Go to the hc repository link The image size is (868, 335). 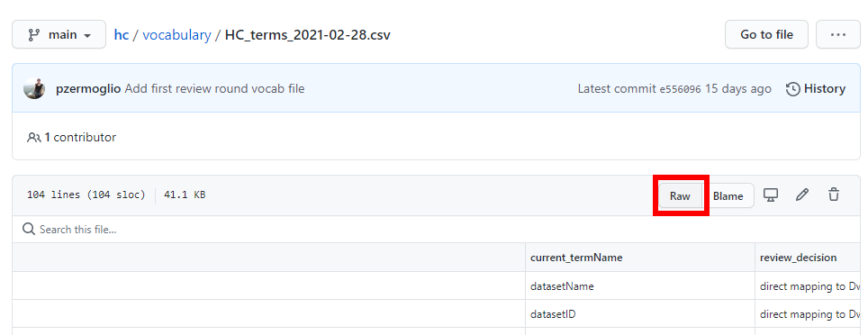122,35
